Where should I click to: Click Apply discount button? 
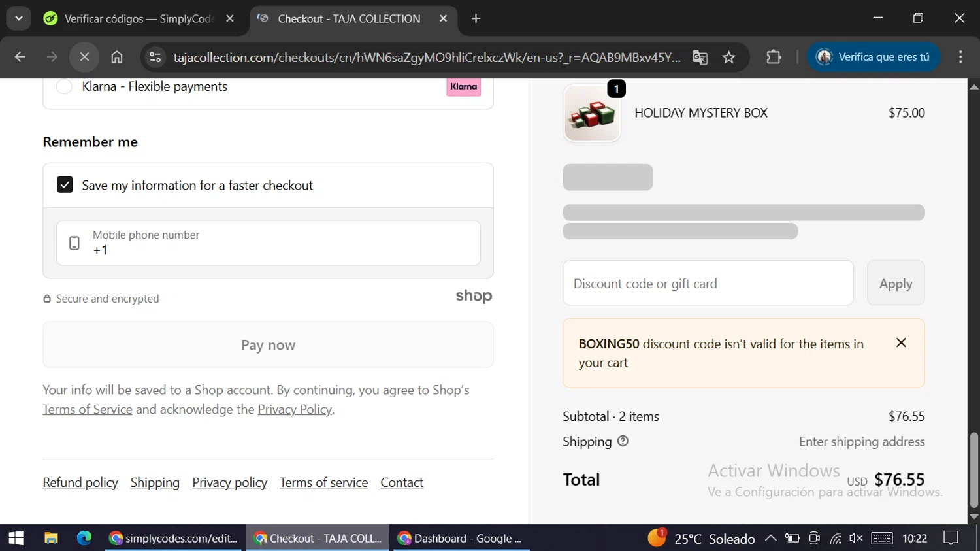pos(896,283)
